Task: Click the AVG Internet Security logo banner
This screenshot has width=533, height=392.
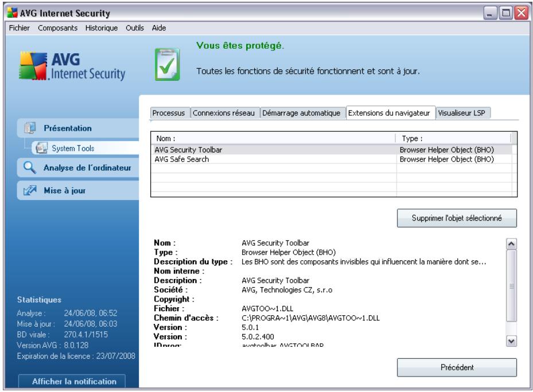Action: tap(72, 66)
